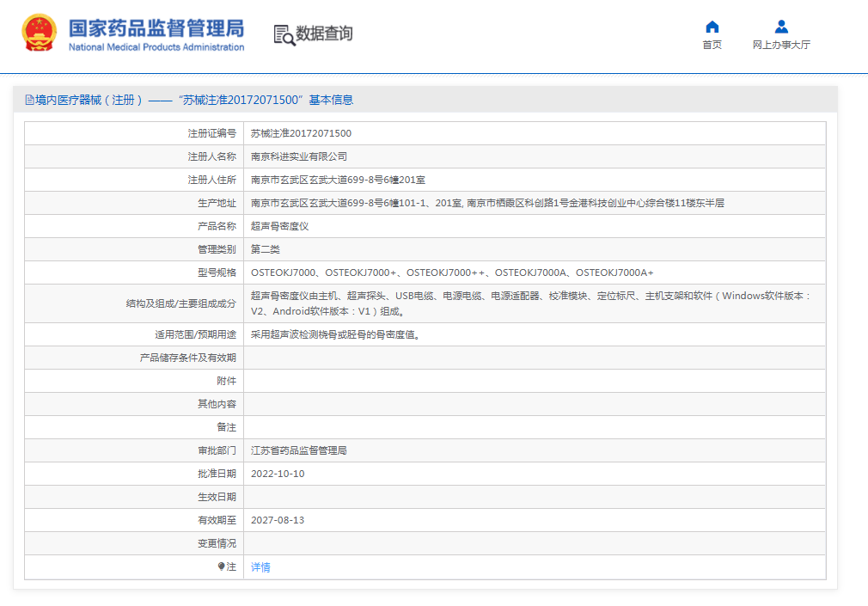
Task: Click the national emblem logo
Action: click(40, 33)
